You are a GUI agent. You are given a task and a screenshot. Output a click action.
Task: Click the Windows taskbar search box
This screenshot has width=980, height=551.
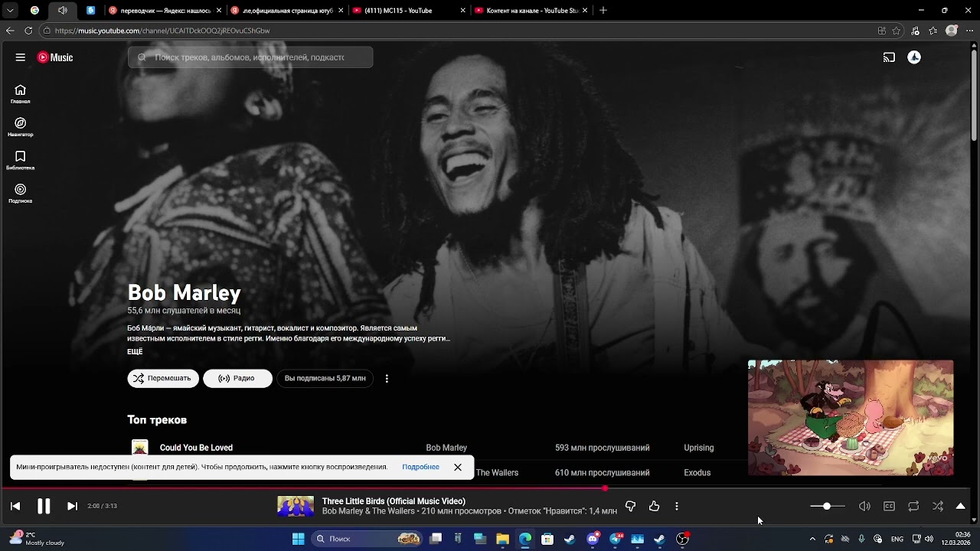[367, 539]
